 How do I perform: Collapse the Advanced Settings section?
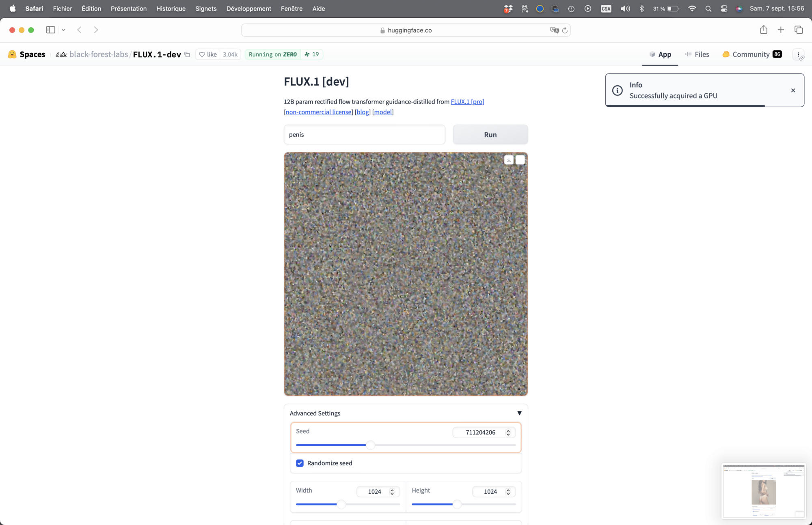(519, 413)
